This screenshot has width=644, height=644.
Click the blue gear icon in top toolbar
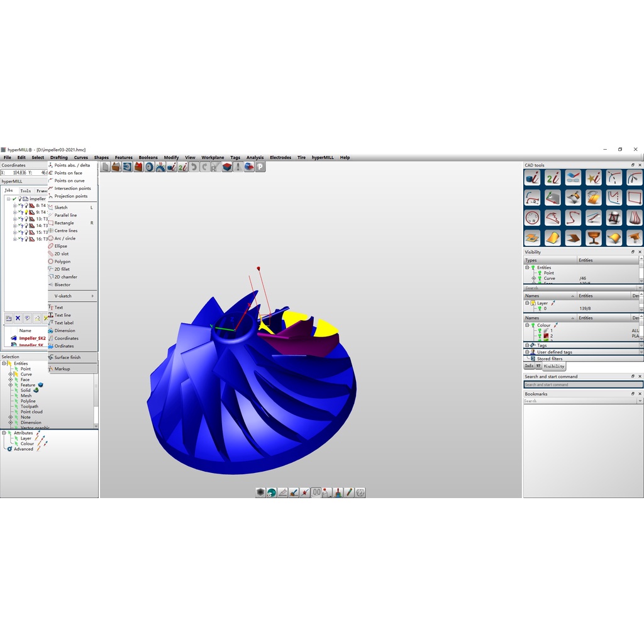(150, 167)
